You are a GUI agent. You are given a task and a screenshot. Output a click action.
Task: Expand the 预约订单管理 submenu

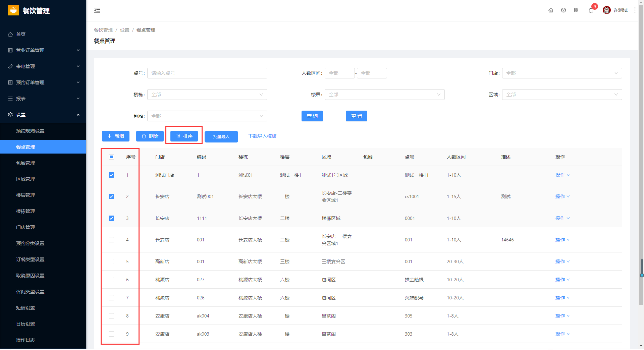pyautogui.click(x=78, y=82)
